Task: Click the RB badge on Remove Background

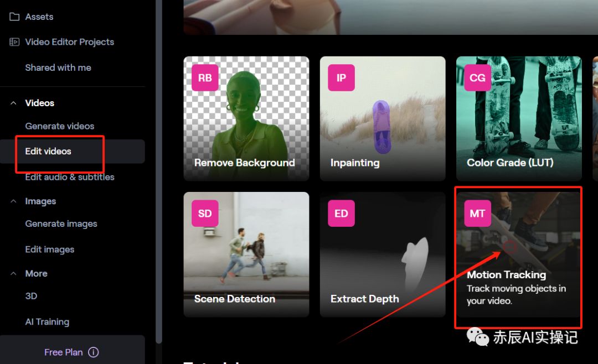Action: [x=205, y=78]
